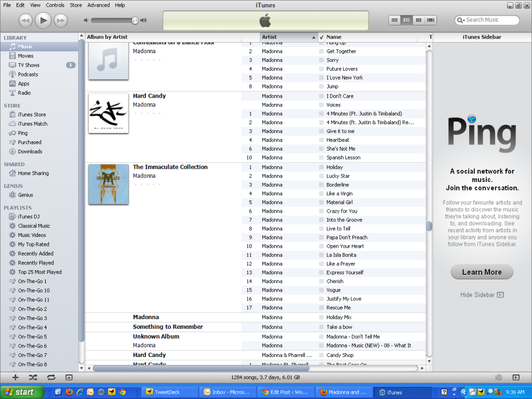Viewport: 532px width, 399px height.
Task: Click the Play button
Action: pyautogui.click(x=43, y=20)
